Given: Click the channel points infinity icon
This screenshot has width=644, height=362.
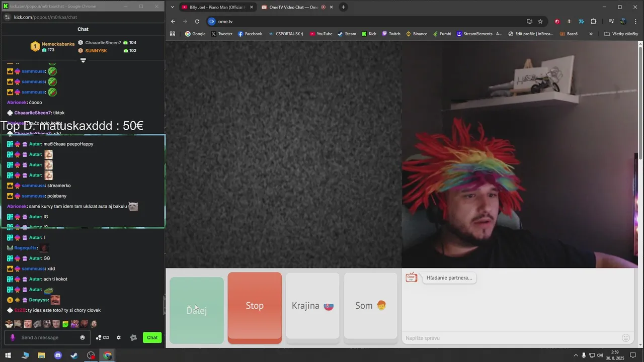Looking at the screenshot, I should (x=103, y=337).
